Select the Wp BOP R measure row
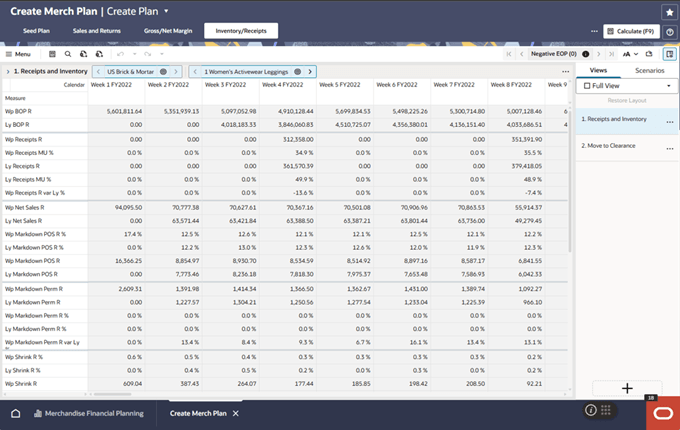680x430 pixels. click(45, 111)
